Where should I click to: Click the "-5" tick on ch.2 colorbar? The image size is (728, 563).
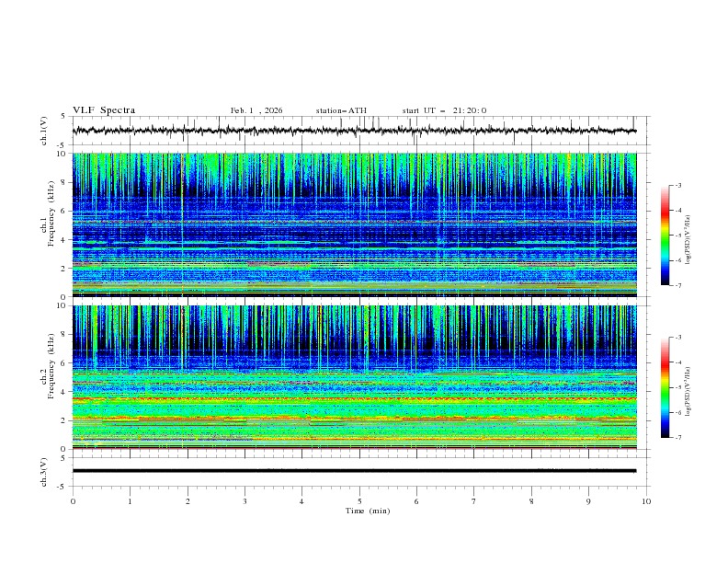tap(678, 387)
